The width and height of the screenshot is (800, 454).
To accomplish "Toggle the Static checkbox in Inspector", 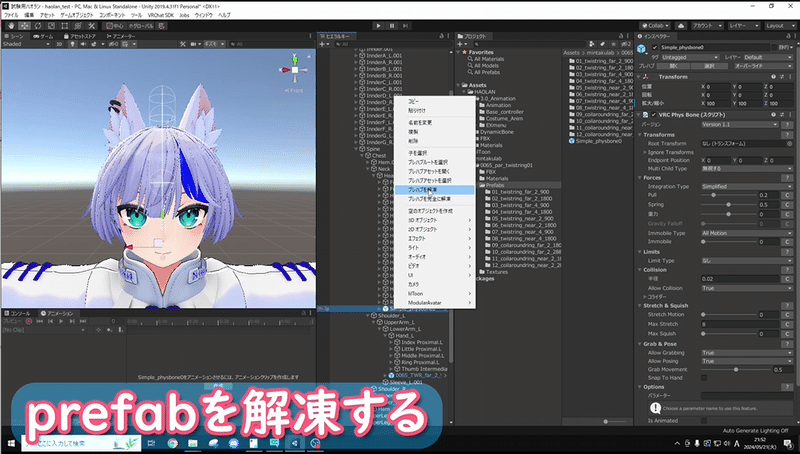I will point(773,47).
